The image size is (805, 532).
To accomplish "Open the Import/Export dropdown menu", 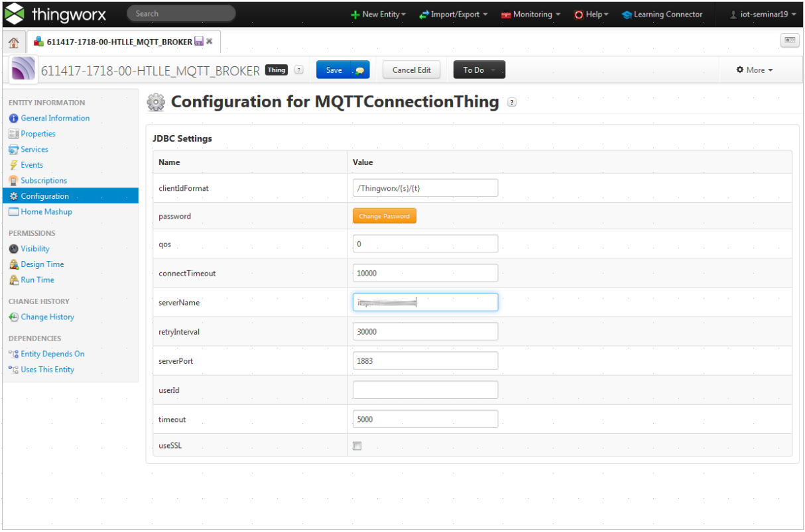I will pos(453,15).
